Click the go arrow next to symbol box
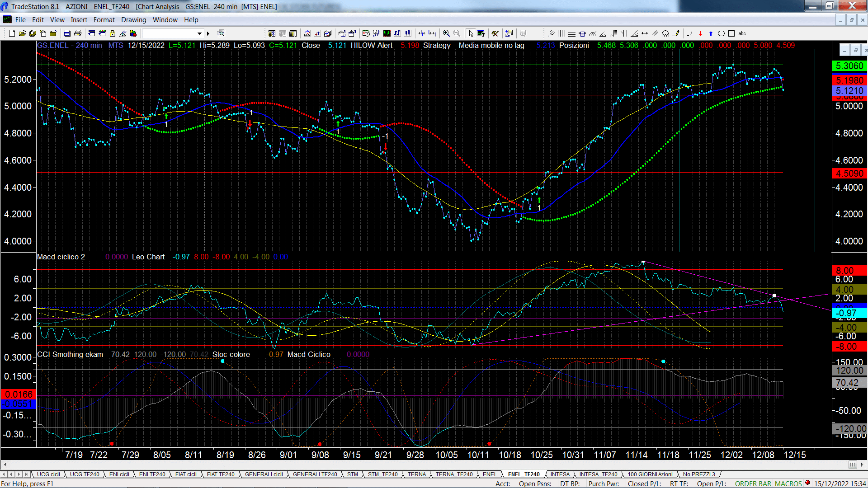 click(208, 33)
